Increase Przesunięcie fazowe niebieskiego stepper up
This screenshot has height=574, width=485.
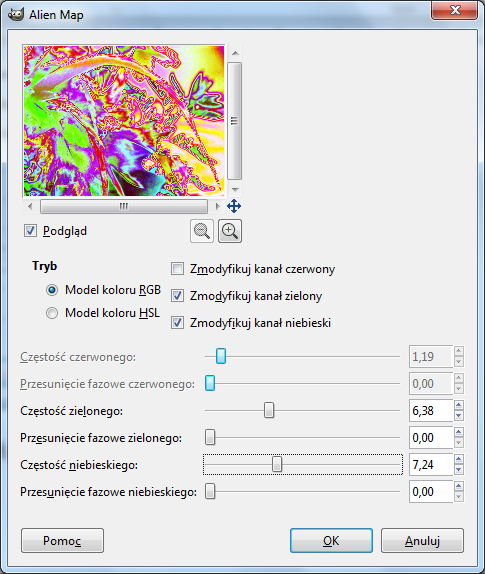tap(459, 487)
